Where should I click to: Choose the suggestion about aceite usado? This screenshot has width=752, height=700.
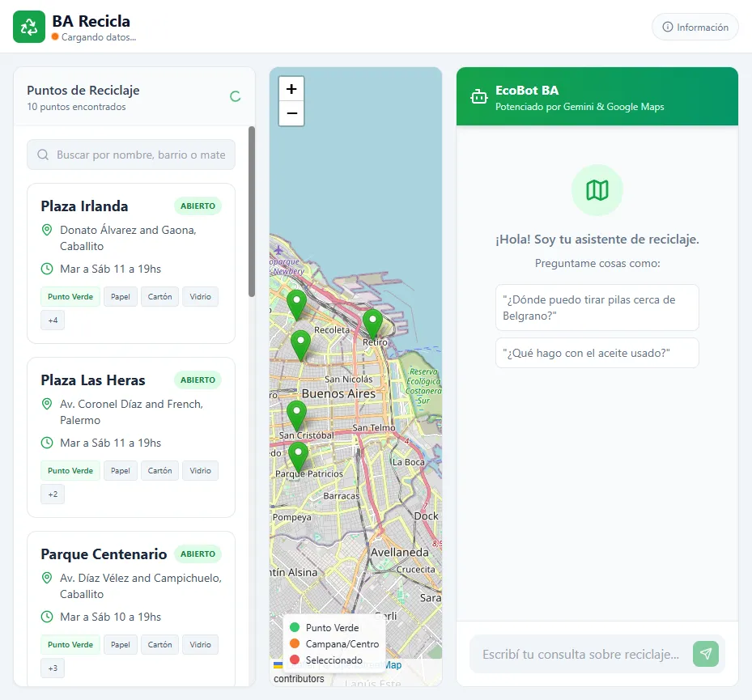pos(597,353)
